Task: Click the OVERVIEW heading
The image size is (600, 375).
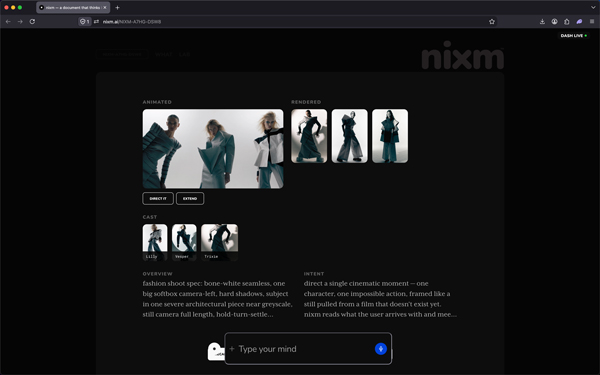Action: 158,274
